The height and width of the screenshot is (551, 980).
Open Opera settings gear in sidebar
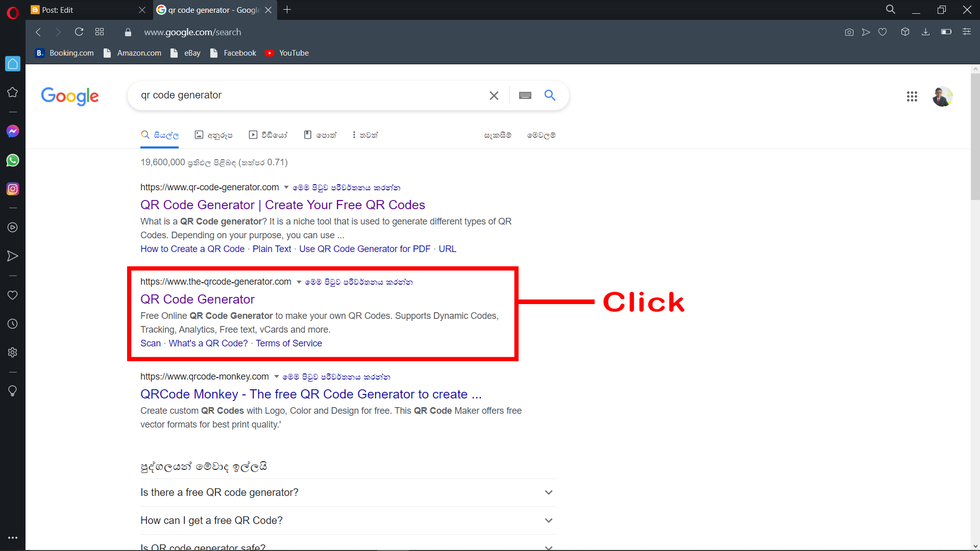tap(12, 352)
